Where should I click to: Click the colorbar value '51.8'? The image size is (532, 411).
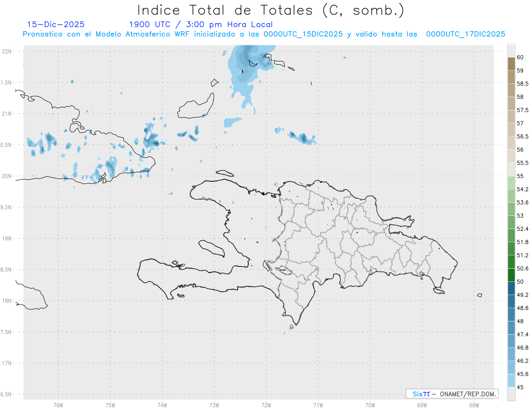523,242
